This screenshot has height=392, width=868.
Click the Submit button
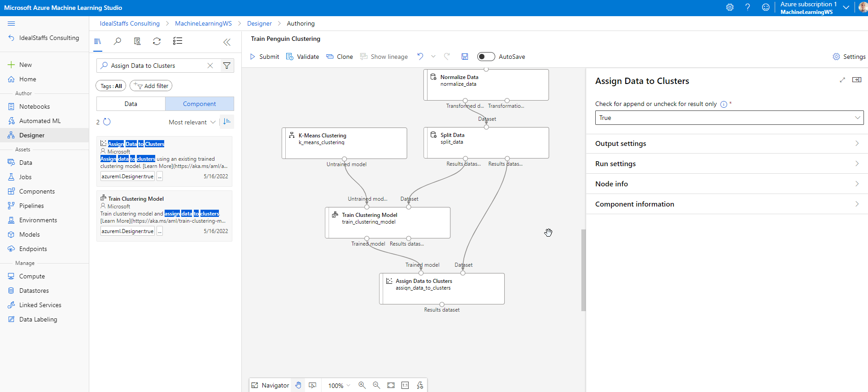pos(265,57)
